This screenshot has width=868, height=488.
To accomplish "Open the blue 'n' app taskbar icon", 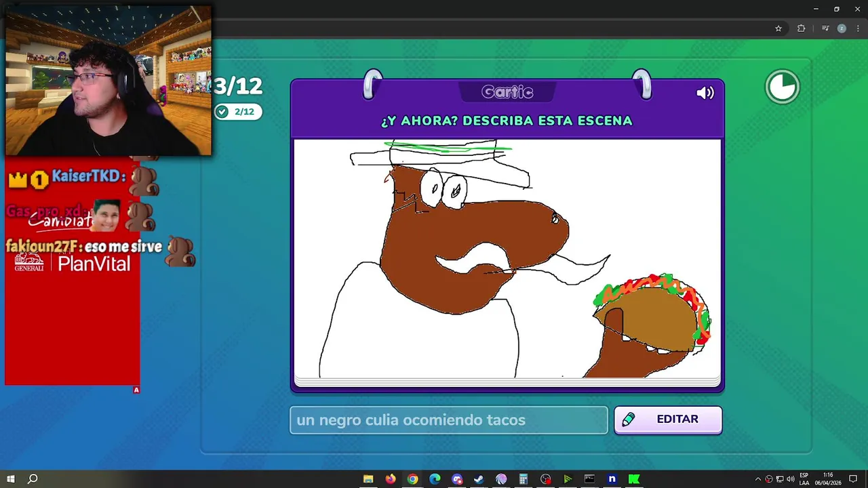I will [x=612, y=479].
